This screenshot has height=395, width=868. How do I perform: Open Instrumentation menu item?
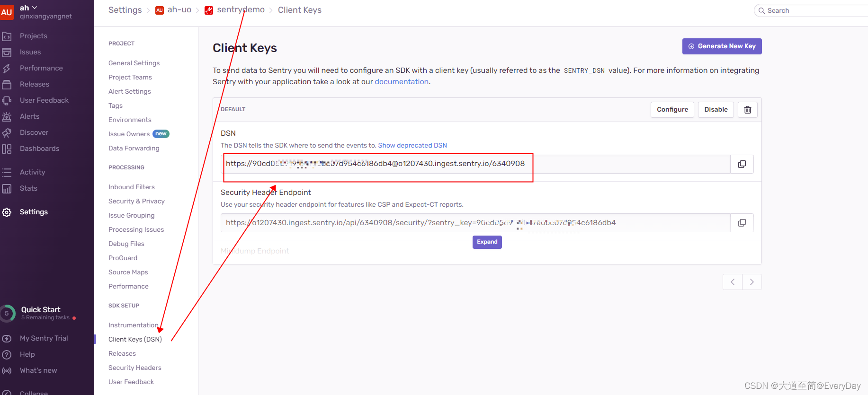click(x=134, y=325)
